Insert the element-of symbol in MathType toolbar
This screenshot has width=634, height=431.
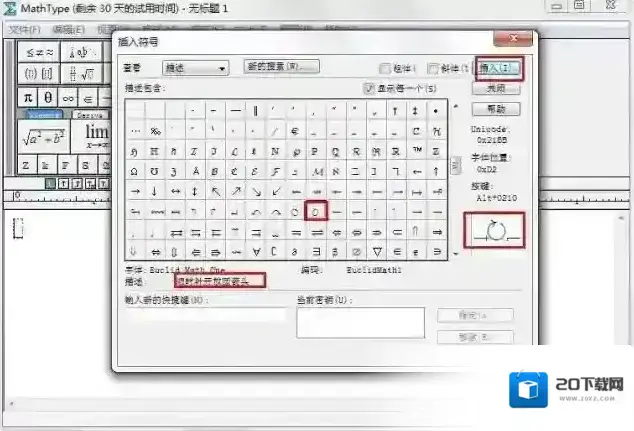tap(88, 98)
